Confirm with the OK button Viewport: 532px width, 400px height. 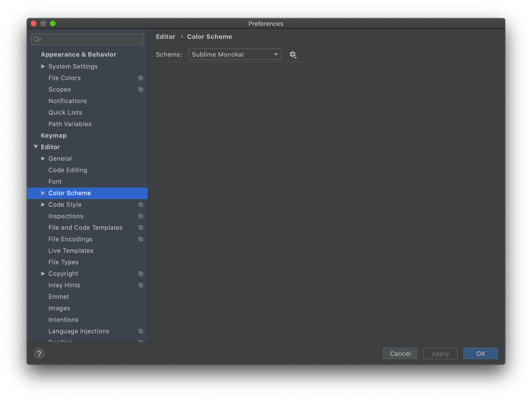click(480, 353)
